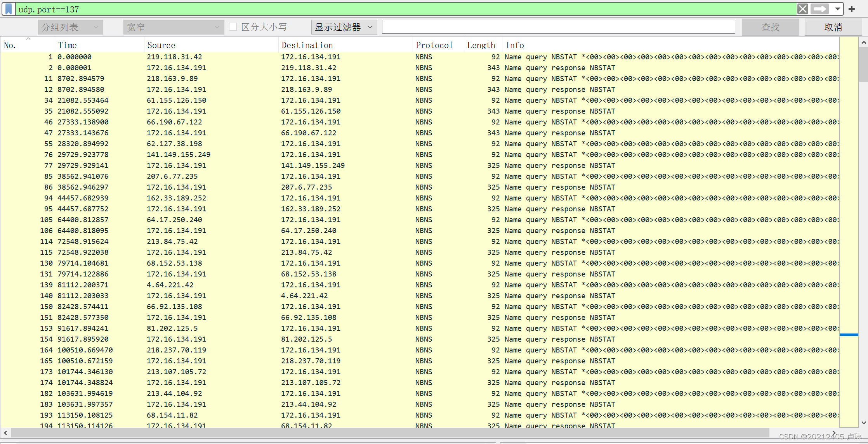Clear the display filter with X icon

[x=802, y=9]
